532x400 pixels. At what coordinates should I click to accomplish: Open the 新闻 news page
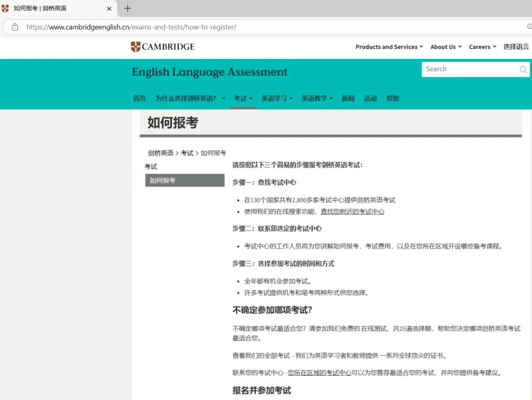coord(348,98)
